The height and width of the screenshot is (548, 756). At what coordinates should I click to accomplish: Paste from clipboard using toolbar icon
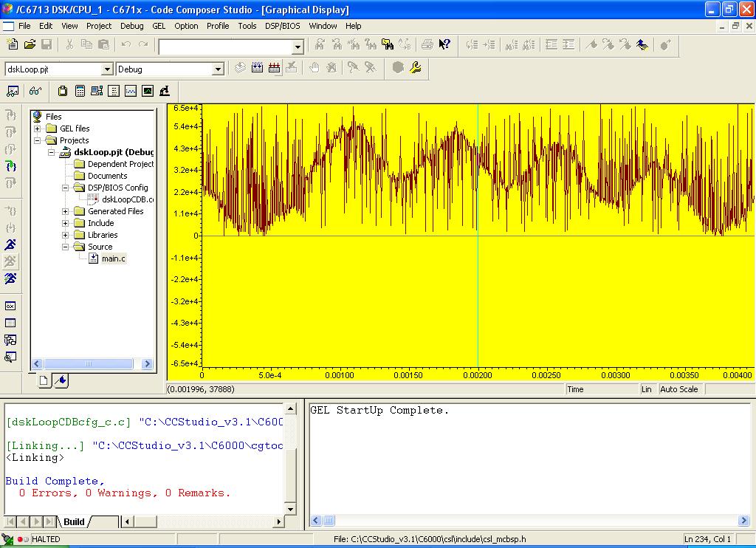(103, 45)
